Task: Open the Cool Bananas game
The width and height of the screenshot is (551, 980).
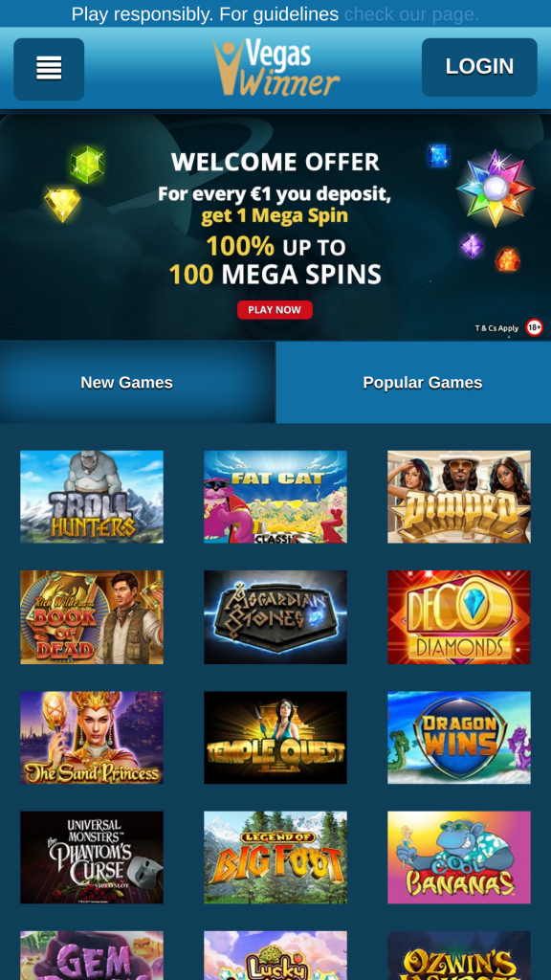Action: 459,857
